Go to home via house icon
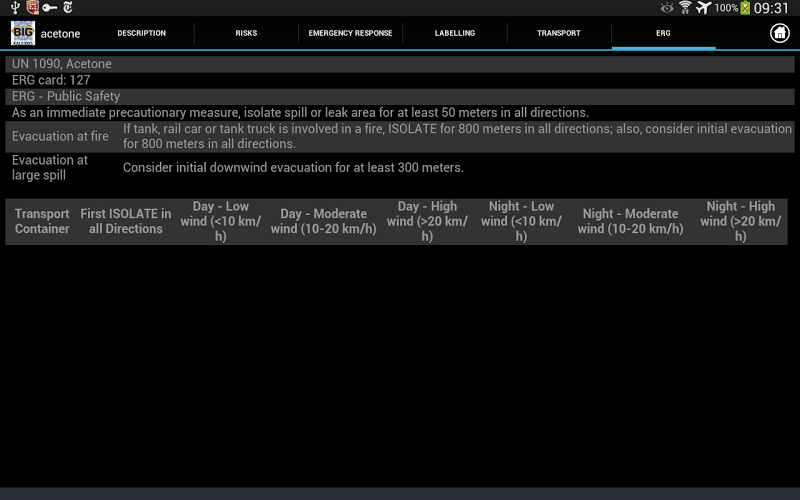800x500 pixels. (x=779, y=33)
